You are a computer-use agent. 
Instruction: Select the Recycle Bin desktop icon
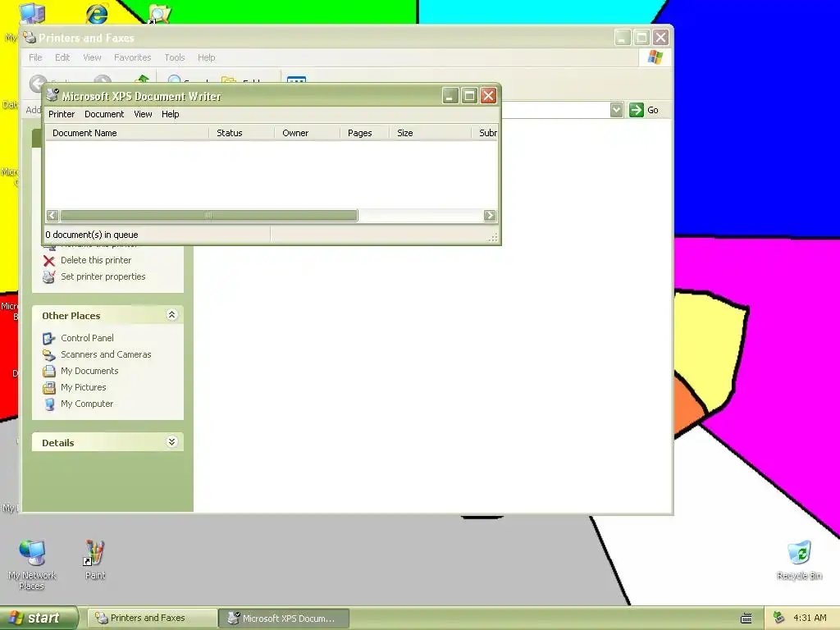pyautogui.click(x=799, y=559)
